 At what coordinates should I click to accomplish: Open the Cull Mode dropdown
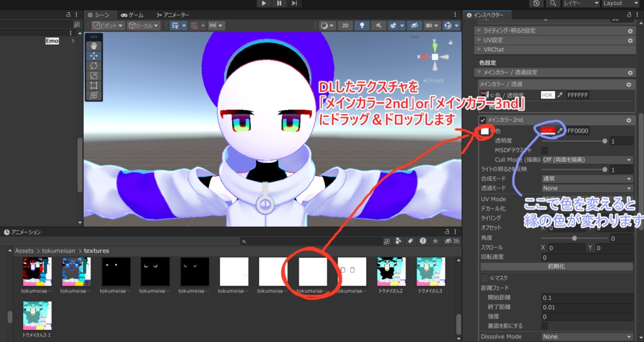587,160
